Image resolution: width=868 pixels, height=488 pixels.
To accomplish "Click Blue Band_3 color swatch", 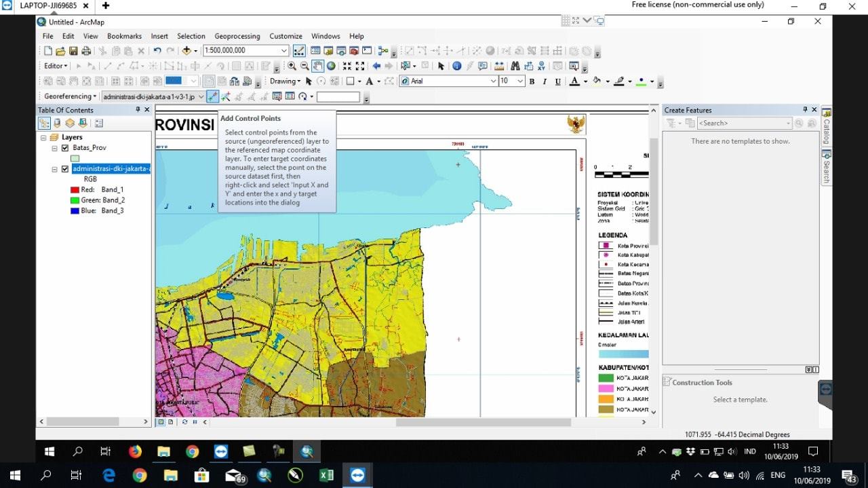I will (75, 210).
